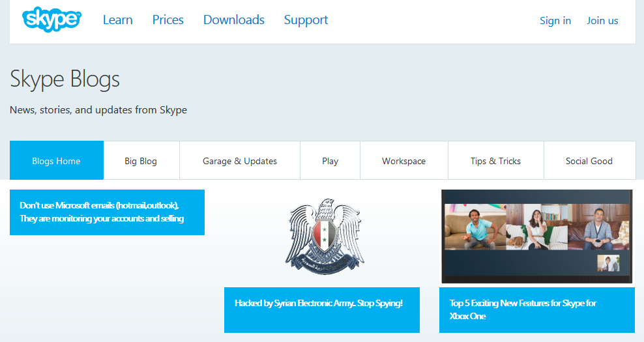The height and width of the screenshot is (342, 644).
Task: Switch to the Play tab
Action: click(330, 160)
